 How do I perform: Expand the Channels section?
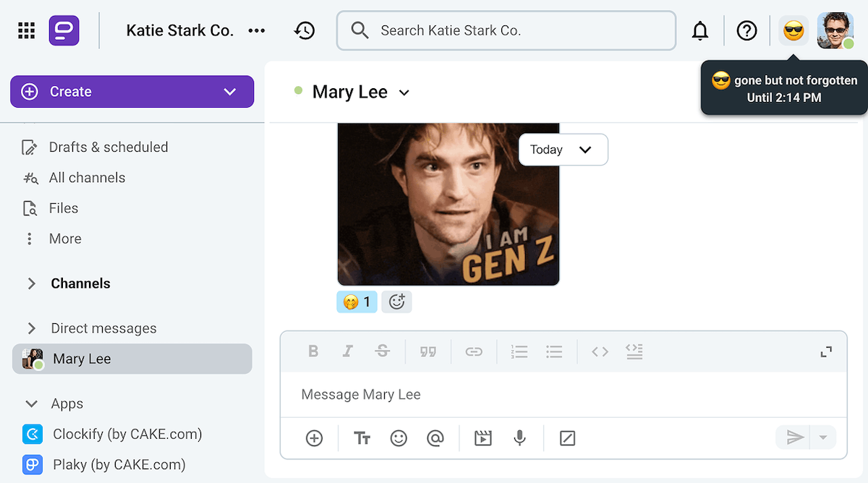tap(32, 283)
